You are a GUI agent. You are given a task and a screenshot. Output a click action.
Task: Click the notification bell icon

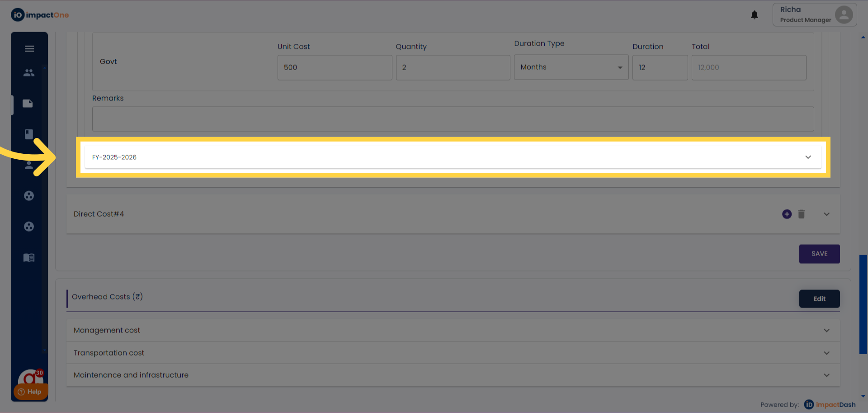[754, 15]
